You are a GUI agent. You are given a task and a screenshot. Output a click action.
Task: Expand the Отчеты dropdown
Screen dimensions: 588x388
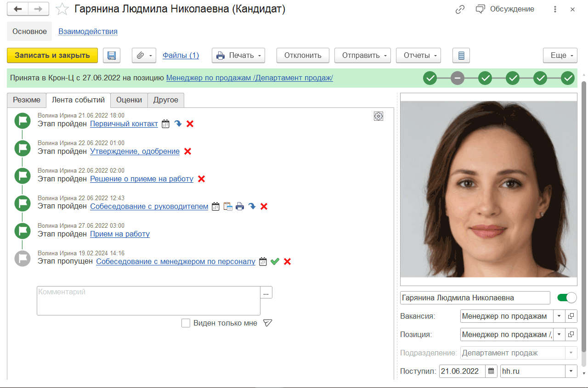[418, 56]
